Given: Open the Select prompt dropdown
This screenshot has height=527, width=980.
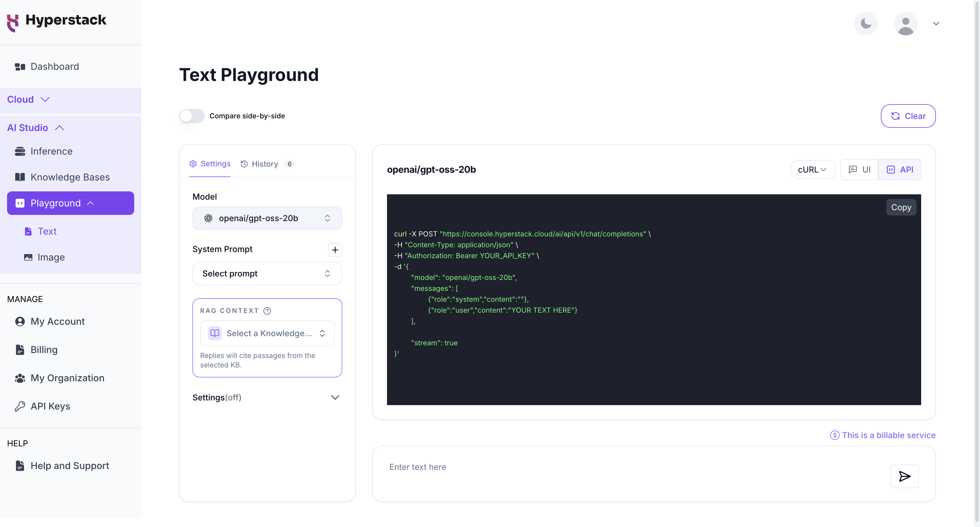Looking at the screenshot, I should [x=267, y=273].
